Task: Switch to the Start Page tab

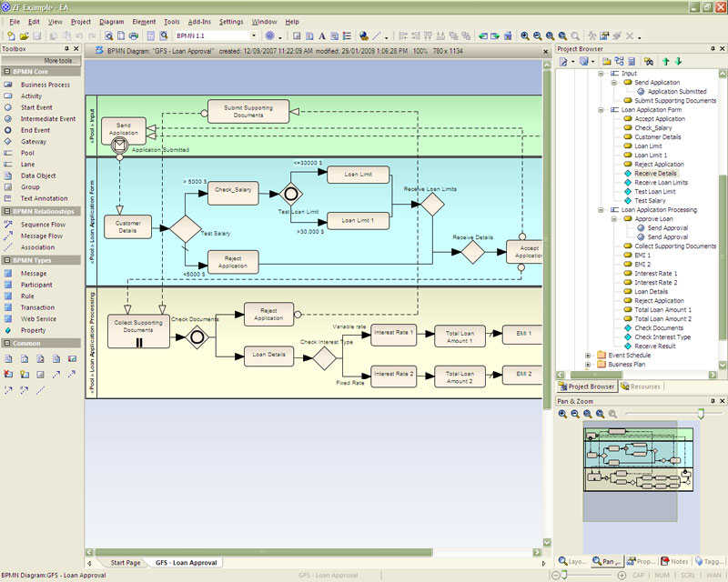Action: (x=126, y=563)
